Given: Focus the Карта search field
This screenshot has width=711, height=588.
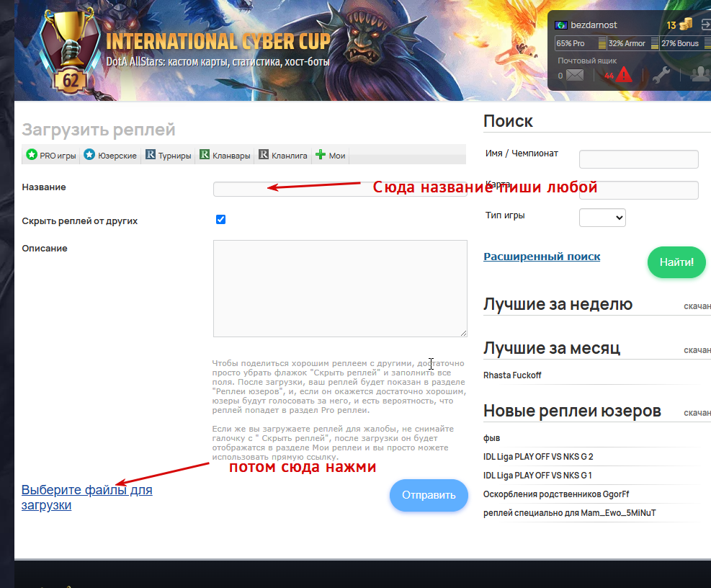Looking at the screenshot, I should [639, 190].
